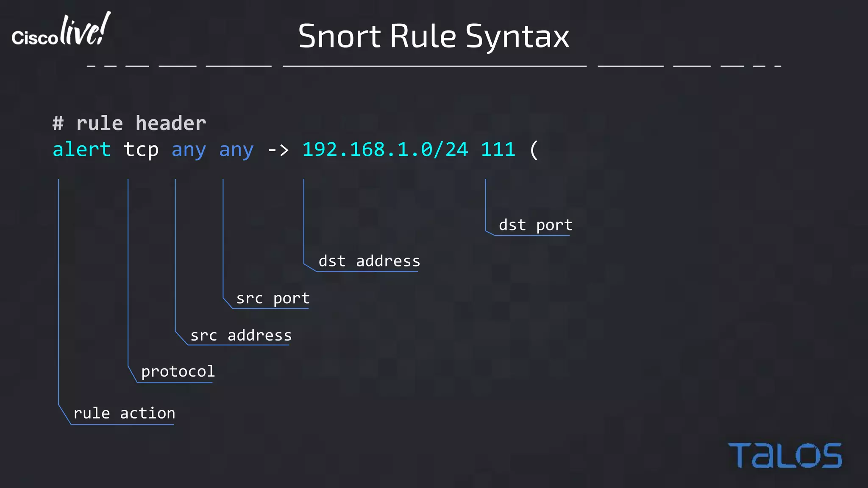
Task: Click the 'protocol' label
Action: [x=178, y=372]
